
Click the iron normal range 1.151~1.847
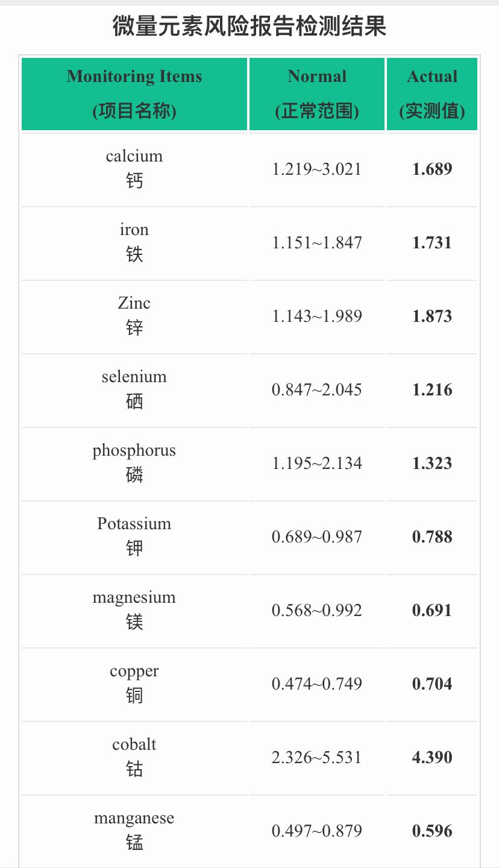pos(317,242)
